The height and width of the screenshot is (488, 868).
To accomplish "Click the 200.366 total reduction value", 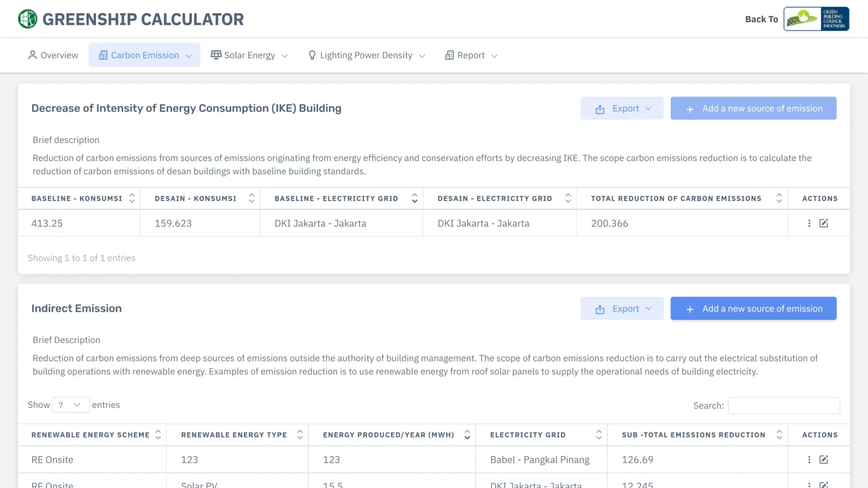I will coord(610,223).
